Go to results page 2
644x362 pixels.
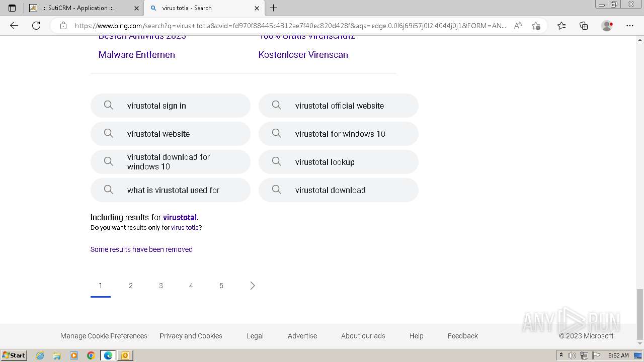click(131, 286)
